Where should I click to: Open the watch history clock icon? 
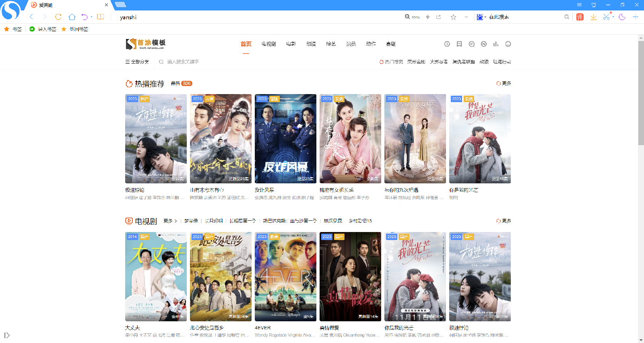pyautogui.click(x=447, y=44)
